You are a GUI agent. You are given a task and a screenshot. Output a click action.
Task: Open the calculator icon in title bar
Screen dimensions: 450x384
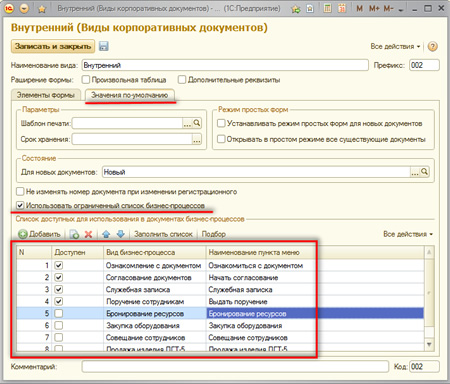tap(328, 9)
